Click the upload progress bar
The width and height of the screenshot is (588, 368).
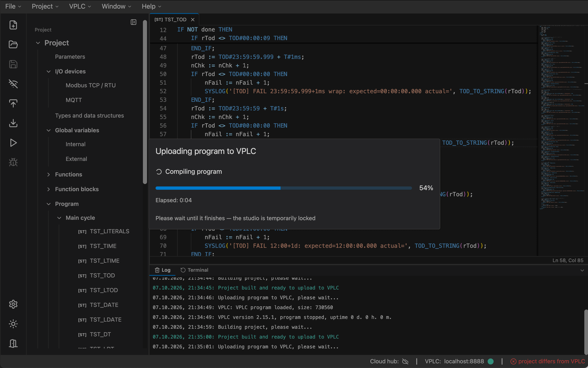(284, 188)
